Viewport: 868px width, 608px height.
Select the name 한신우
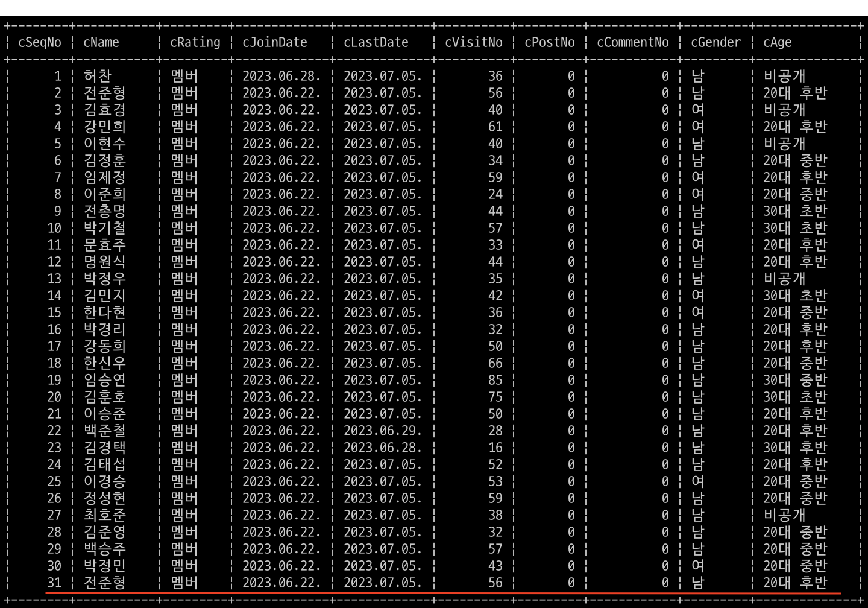click(x=105, y=363)
